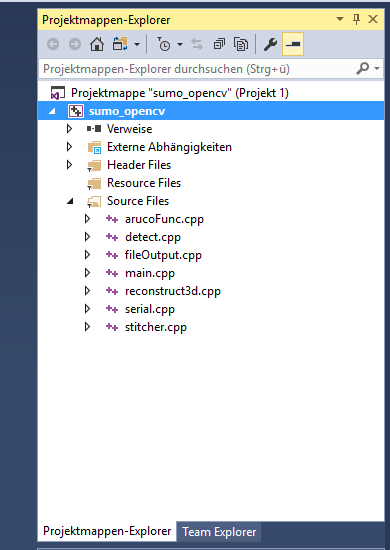Image resolution: width=390 pixels, height=550 pixels.
Task: Select Projektmappe "sumo_opencv" root node
Action: click(180, 93)
